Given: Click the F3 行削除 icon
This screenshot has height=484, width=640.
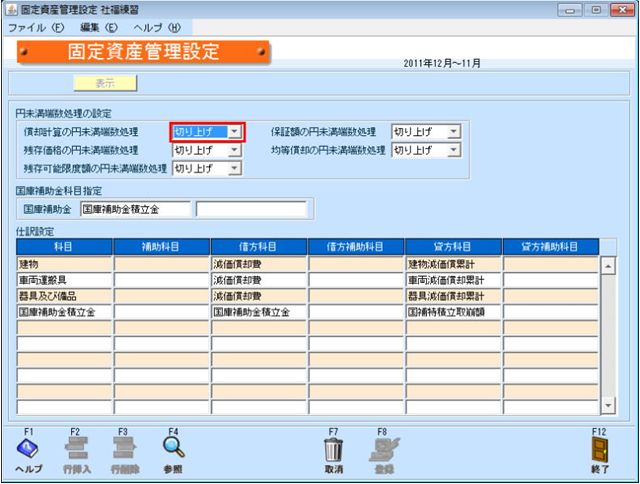Looking at the screenshot, I should click(124, 448).
